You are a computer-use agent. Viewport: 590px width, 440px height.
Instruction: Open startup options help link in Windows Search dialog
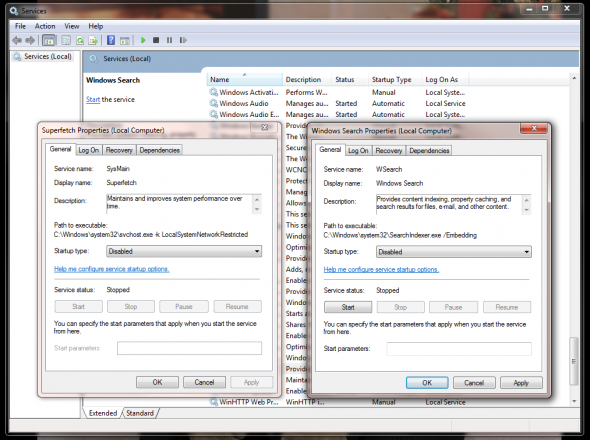tap(381, 269)
